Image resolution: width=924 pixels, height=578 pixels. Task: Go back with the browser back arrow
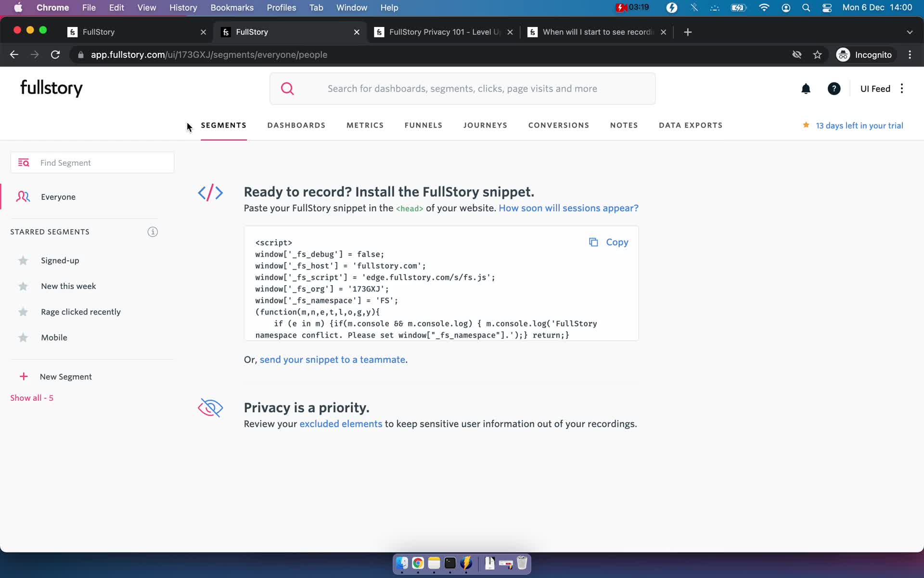(14, 55)
